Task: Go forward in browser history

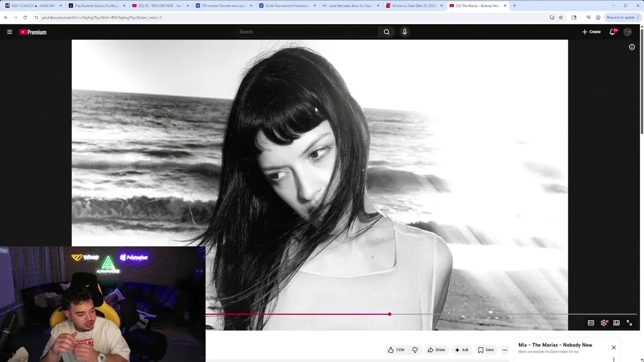Action: click(x=15, y=17)
